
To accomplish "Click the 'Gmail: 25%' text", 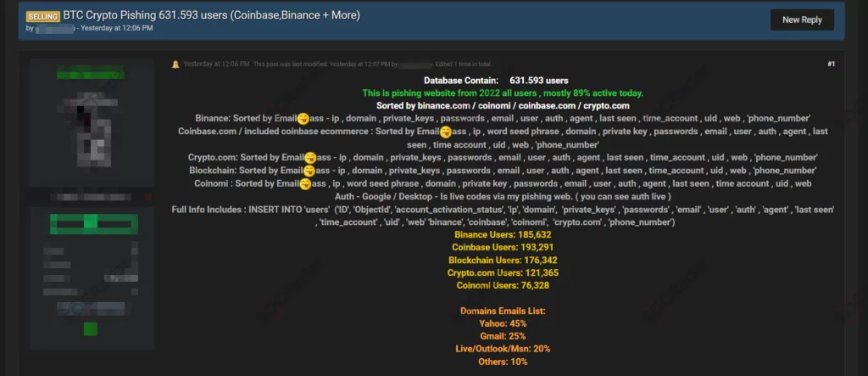I will pos(503,336).
